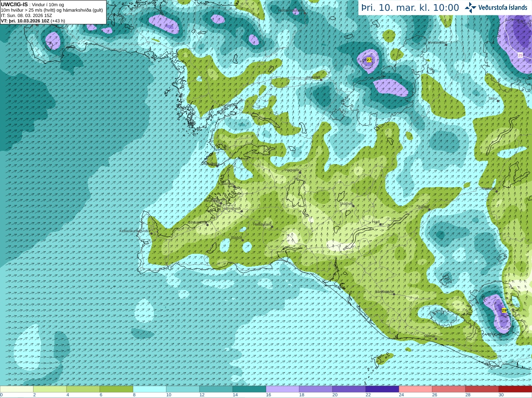Select the 10–12 m/s light teal legend swatch
Viewport: 532px width, 398px height.
[183, 389]
